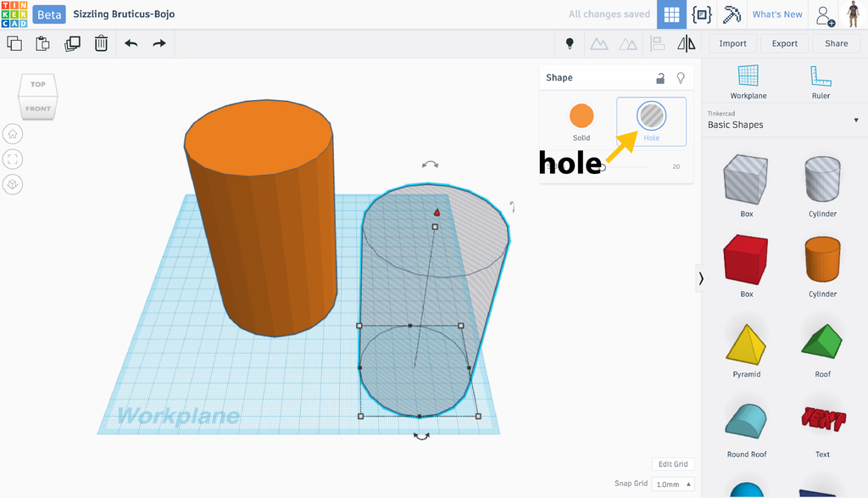Open the Codeblocks editor
The height and width of the screenshot is (498, 868).
click(x=701, y=14)
